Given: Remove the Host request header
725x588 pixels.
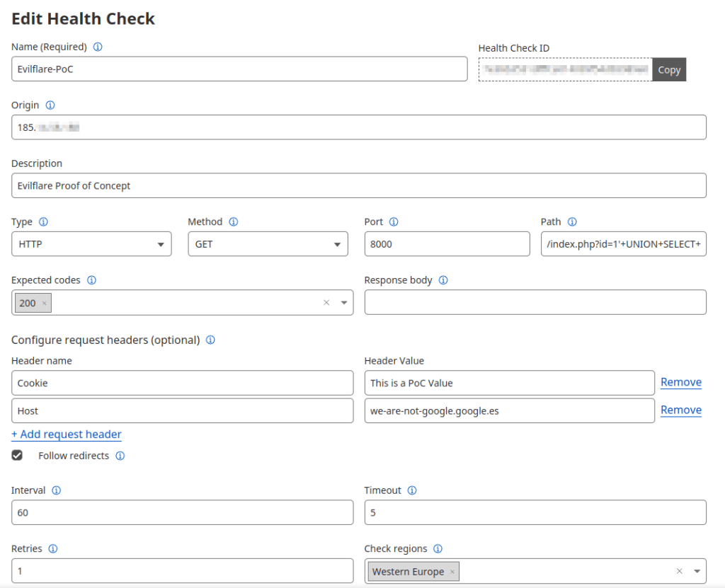Looking at the screenshot, I should (x=680, y=410).
